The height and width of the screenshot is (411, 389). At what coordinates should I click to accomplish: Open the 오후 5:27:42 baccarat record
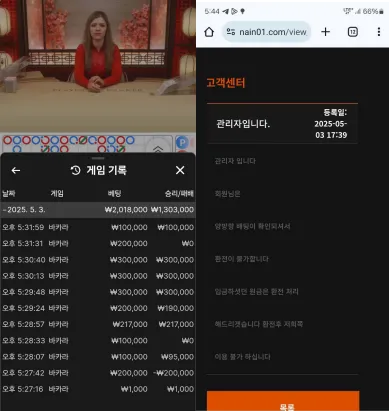click(x=98, y=373)
